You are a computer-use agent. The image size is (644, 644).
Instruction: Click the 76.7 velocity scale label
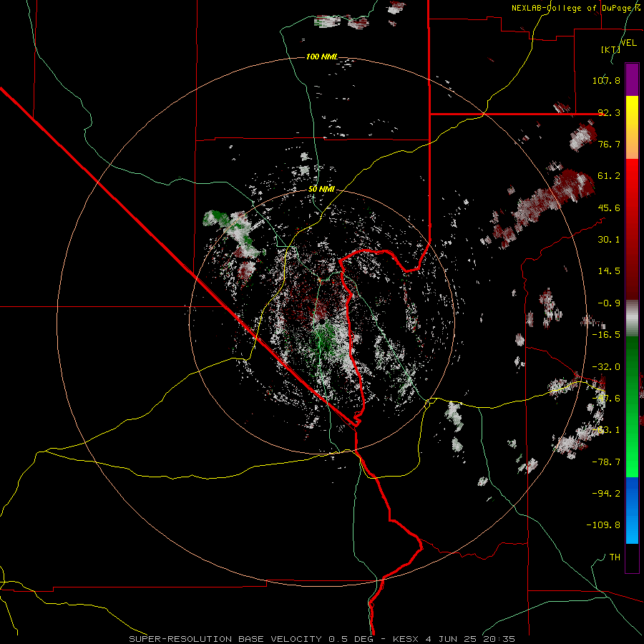pos(609,144)
